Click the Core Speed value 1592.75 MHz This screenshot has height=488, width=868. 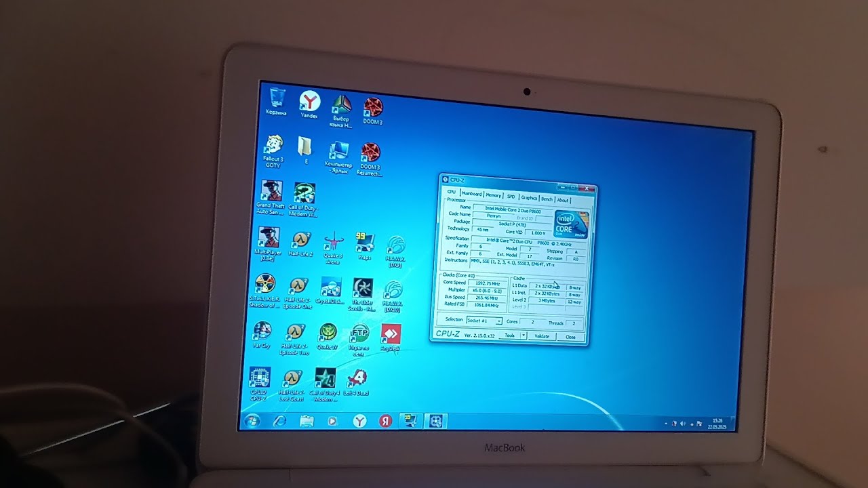click(x=487, y=283)
